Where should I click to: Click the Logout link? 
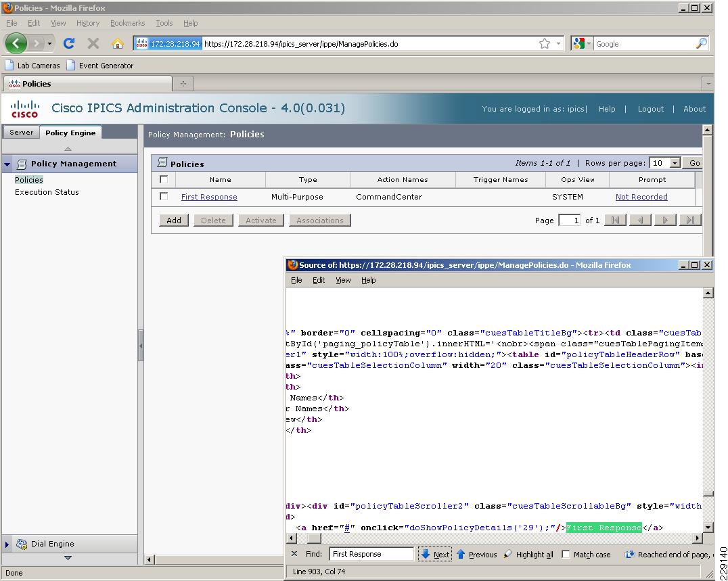coord(650,109)
